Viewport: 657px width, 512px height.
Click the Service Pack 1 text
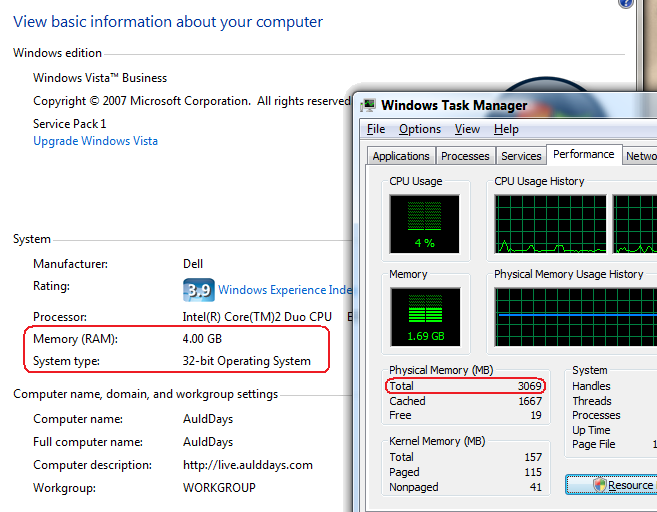(70, 124)
